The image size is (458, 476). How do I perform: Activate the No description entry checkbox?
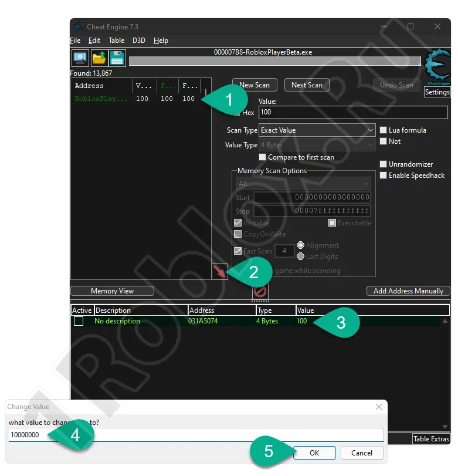[79, 321]
